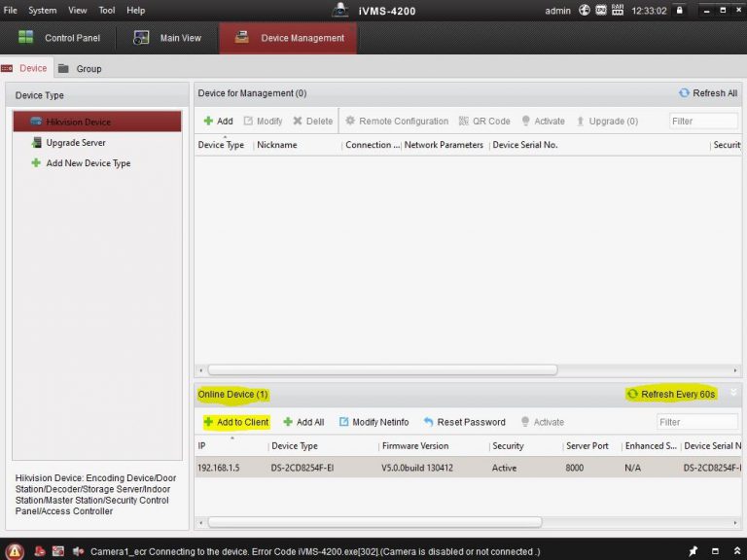Click the Control Panel grid icon
747x560 pixels.
[25, 37]
